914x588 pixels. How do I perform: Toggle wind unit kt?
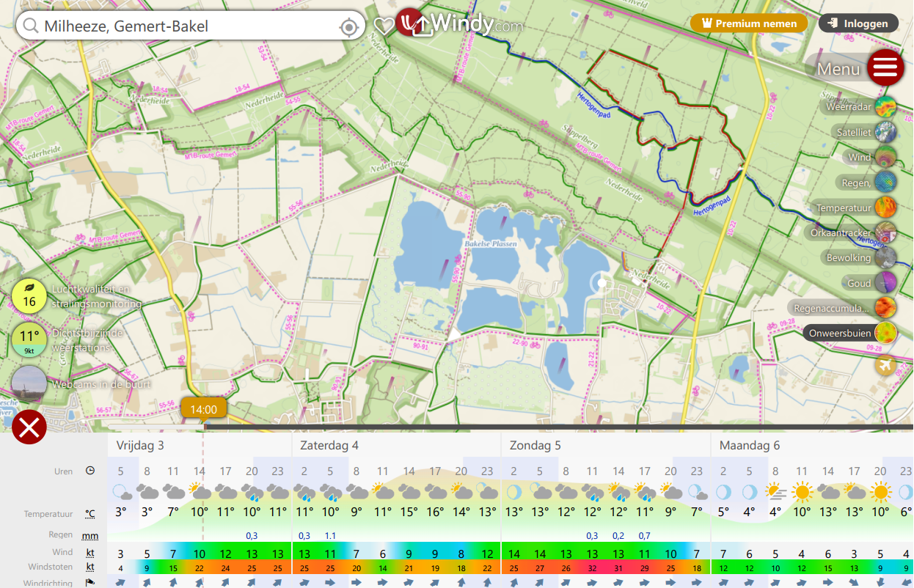(90, 553)
